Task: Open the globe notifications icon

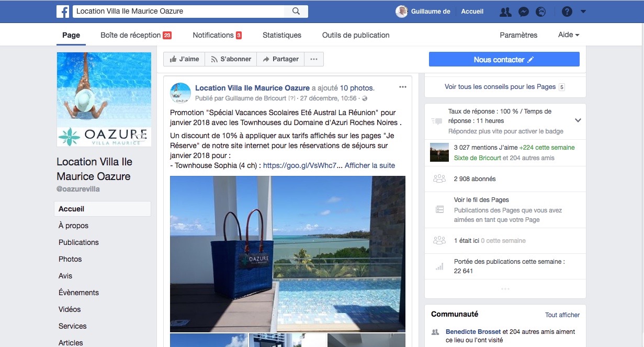Action: click(x=540, y=12)
